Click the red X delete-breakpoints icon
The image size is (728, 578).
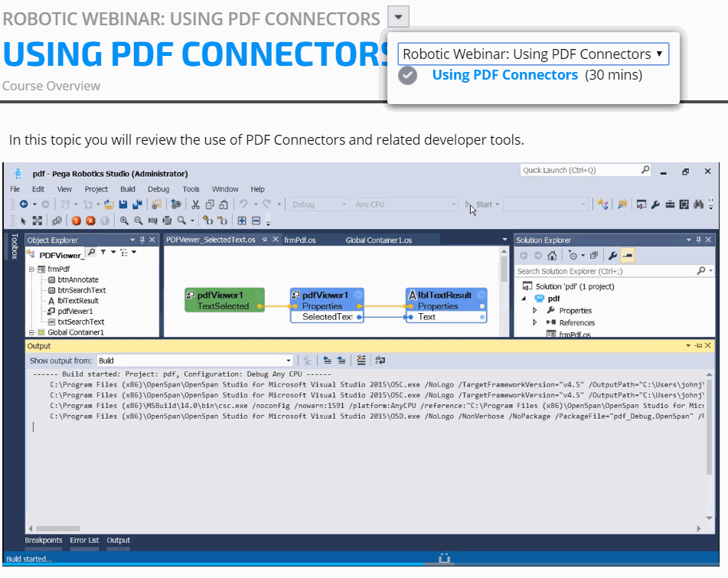(90, 221)
